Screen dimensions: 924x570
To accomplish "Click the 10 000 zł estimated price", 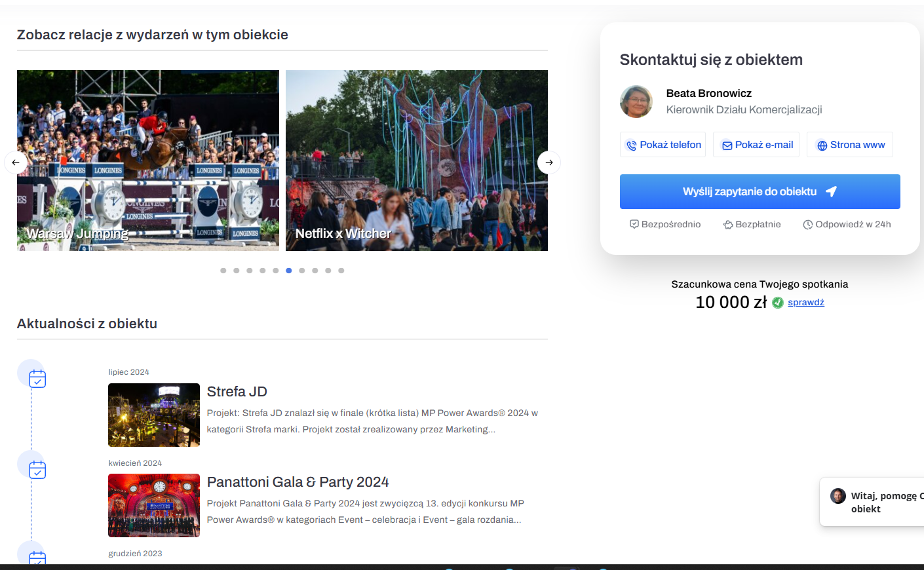I will pos(731,302).
